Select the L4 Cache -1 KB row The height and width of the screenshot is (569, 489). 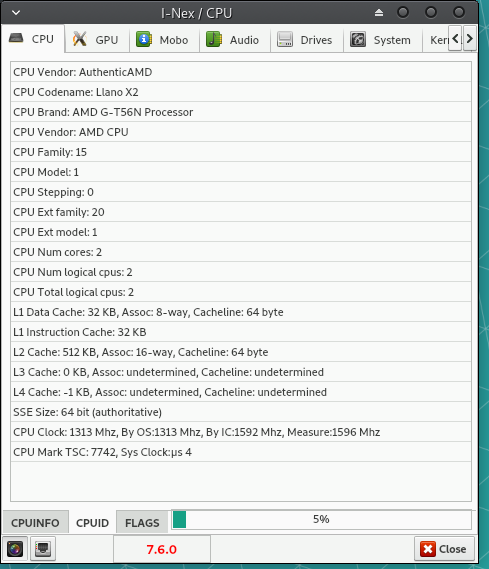(241, 392)
